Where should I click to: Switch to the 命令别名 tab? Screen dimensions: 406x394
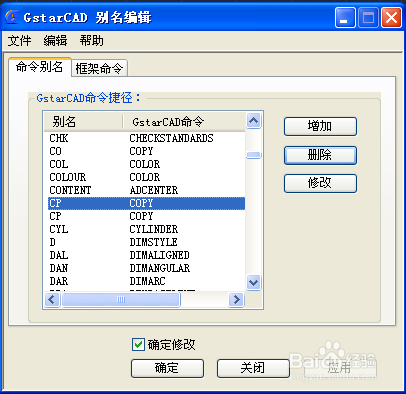[39, 67]
